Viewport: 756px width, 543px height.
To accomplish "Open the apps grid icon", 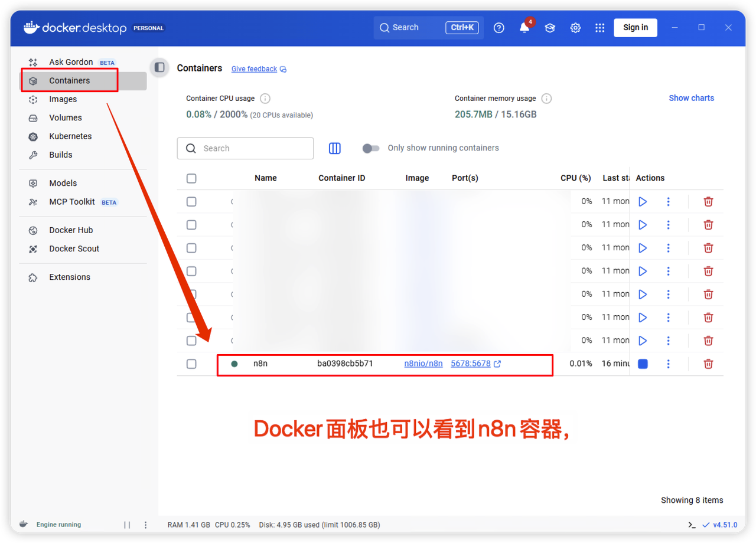I will coord(600,28).
